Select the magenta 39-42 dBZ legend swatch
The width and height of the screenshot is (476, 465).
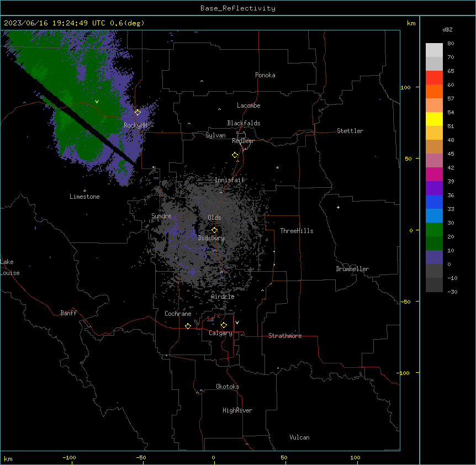click(x=434, y=174)
